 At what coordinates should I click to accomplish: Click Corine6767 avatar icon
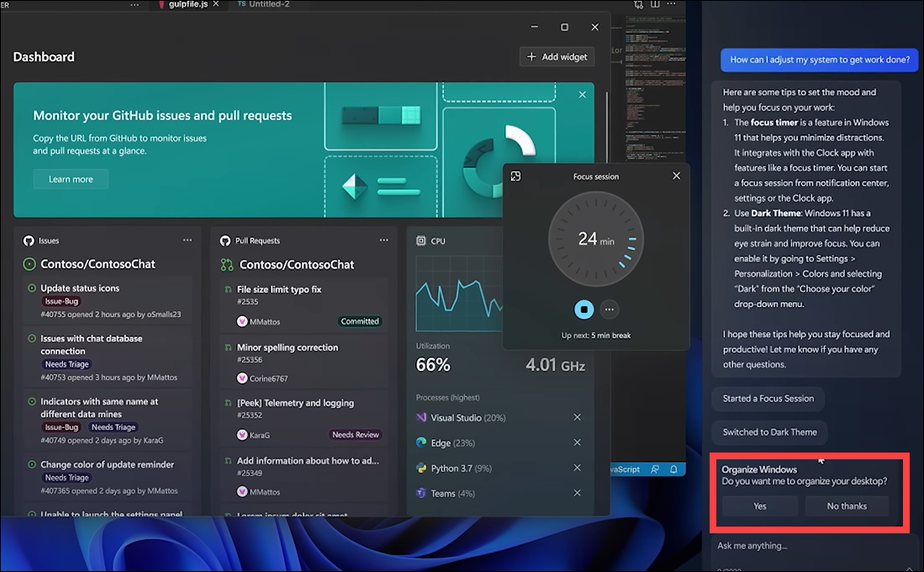tap(242, 378)
